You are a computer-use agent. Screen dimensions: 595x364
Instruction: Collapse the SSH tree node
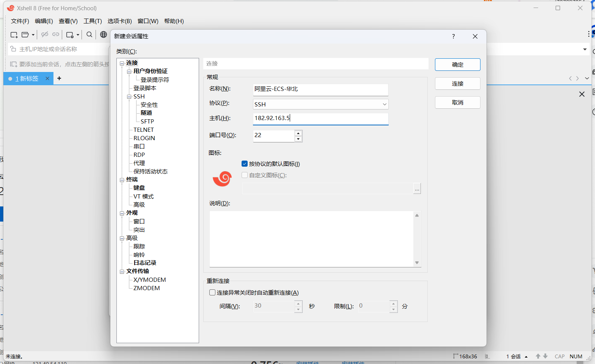click(x=129, y=97)
